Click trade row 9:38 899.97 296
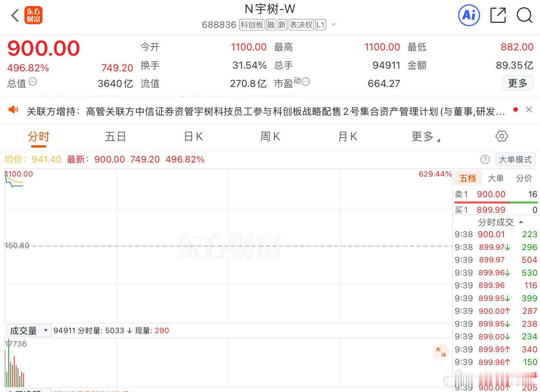 tap(496, 247)
